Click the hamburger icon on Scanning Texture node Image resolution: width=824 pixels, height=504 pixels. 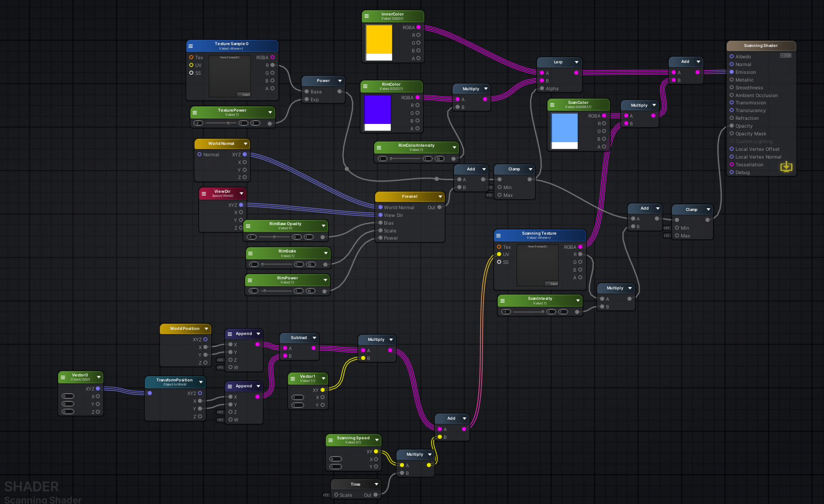tap(498, 236)
